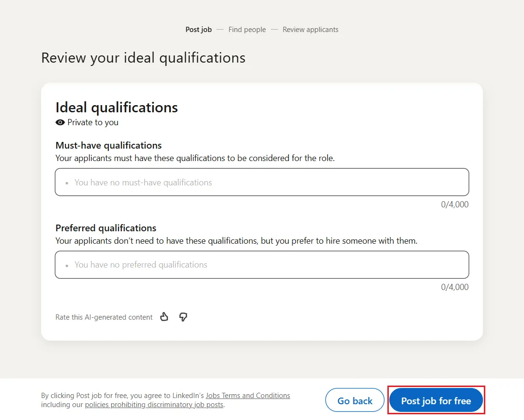Click the Review your ideal qualifications title
The height and width of the screenshot is (420, 524).
click(x=143, y=57)
